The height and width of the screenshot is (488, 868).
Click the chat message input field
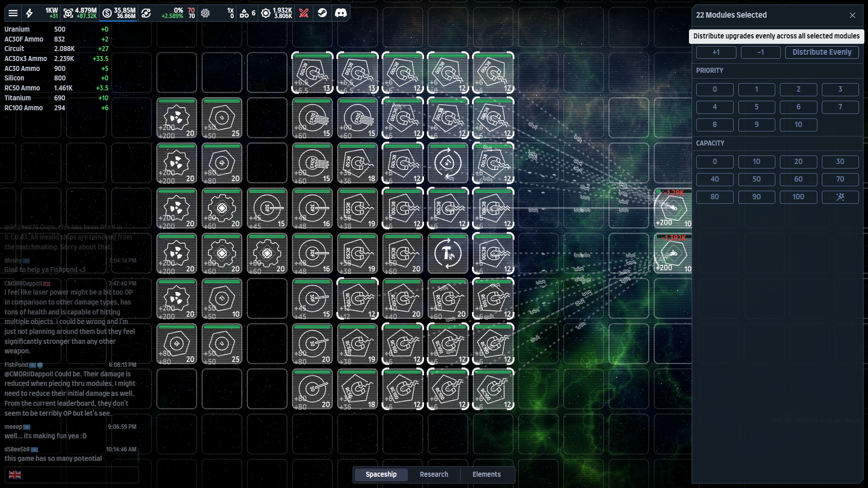(x=72, y=474)
